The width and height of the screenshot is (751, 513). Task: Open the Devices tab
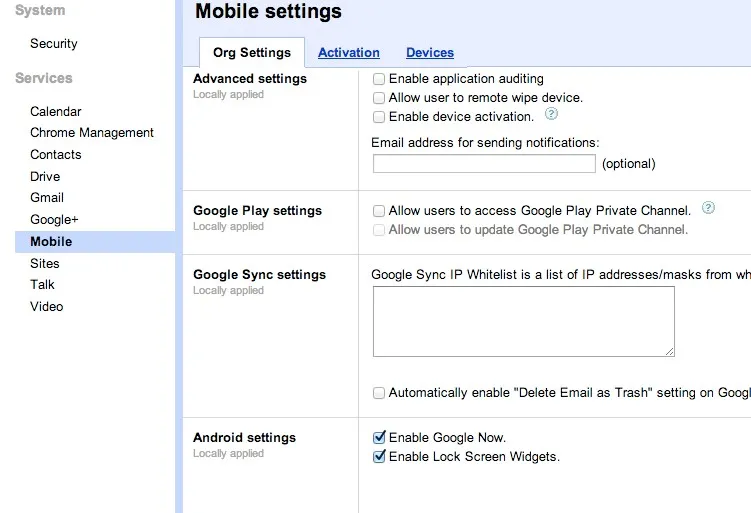pos(430,53)
